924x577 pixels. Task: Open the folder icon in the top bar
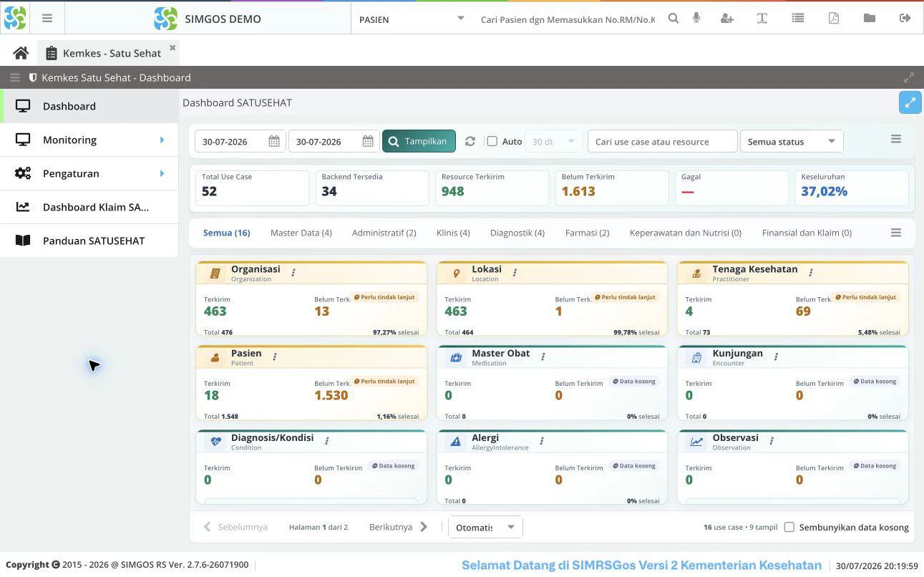click(870, 19)
